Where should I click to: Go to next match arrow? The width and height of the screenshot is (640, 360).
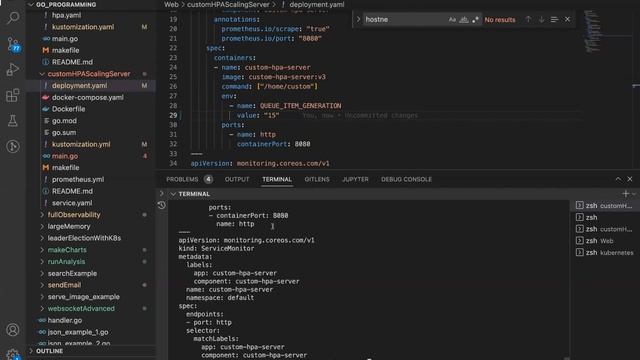(x=541, y=20)
